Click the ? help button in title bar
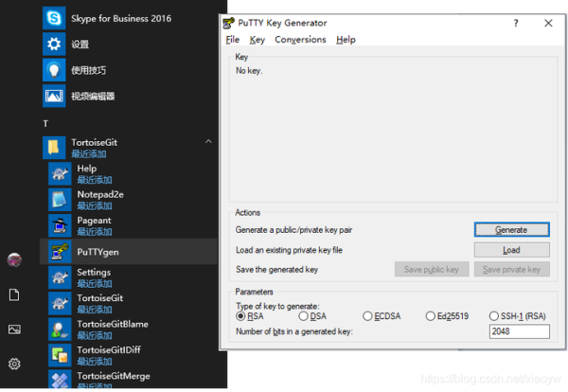Image resolution: width=568 pixels, height=392 pixels. 516,23
